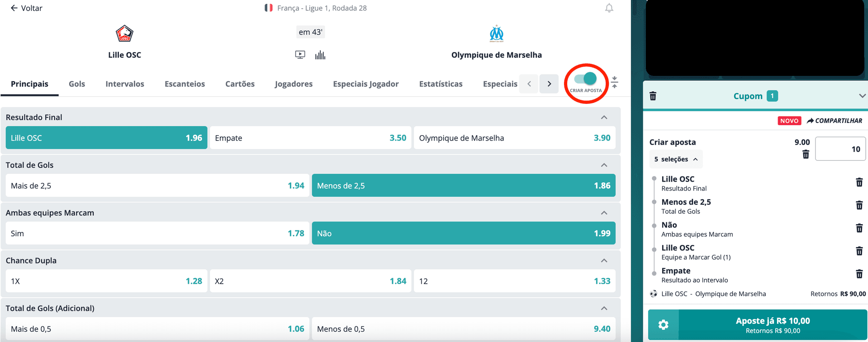Deselect Lille OSC 1.96 odds
This screenshot has height=342, width=868.
coord(106,138)
